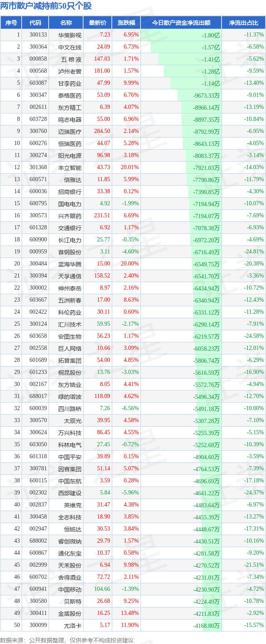Click the 名称 column header

[66, 23]
